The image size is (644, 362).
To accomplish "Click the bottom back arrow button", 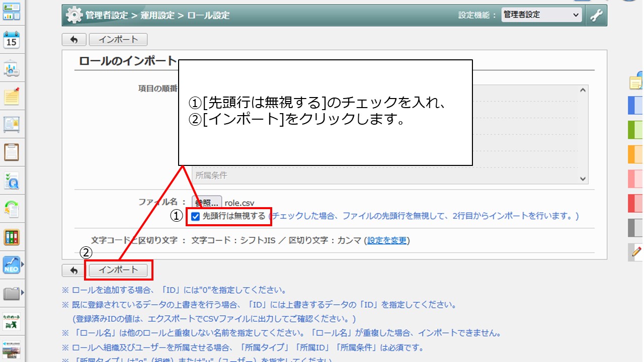I will 74,270.
